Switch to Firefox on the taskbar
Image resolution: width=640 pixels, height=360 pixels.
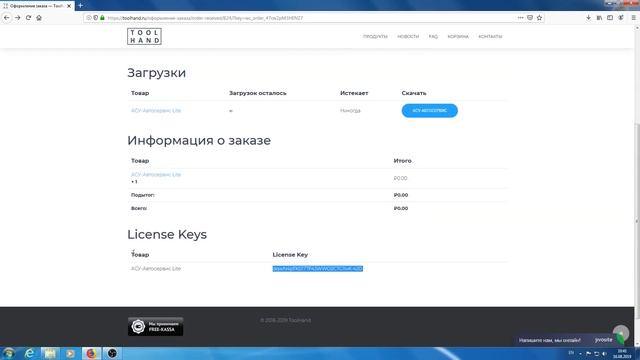tap(91, 353)
